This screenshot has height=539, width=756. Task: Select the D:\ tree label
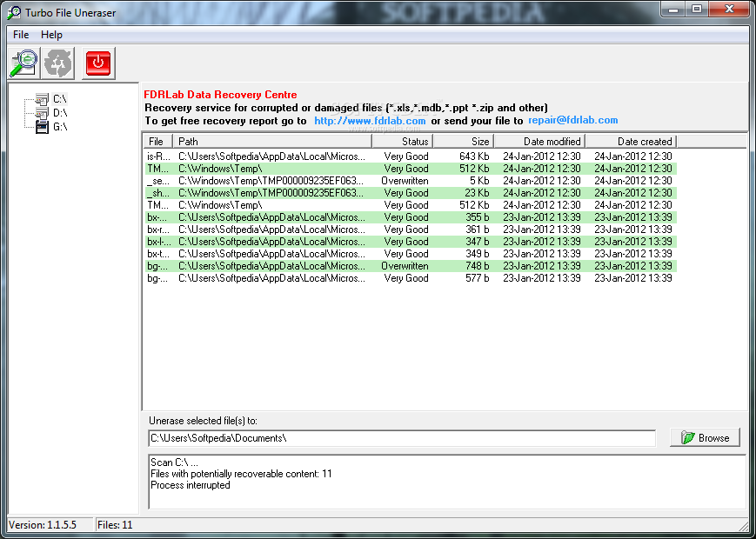pos(60,113)
